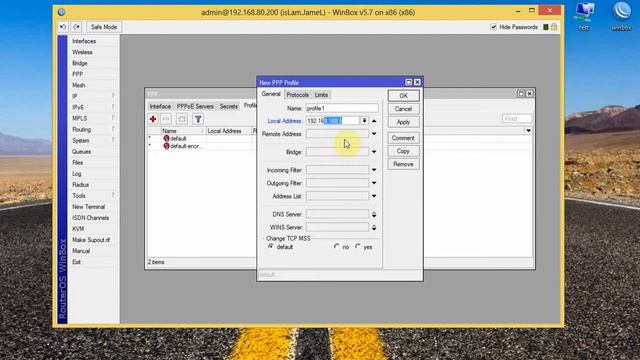Click the padlock icon in toolbar

tap(554, 27)
